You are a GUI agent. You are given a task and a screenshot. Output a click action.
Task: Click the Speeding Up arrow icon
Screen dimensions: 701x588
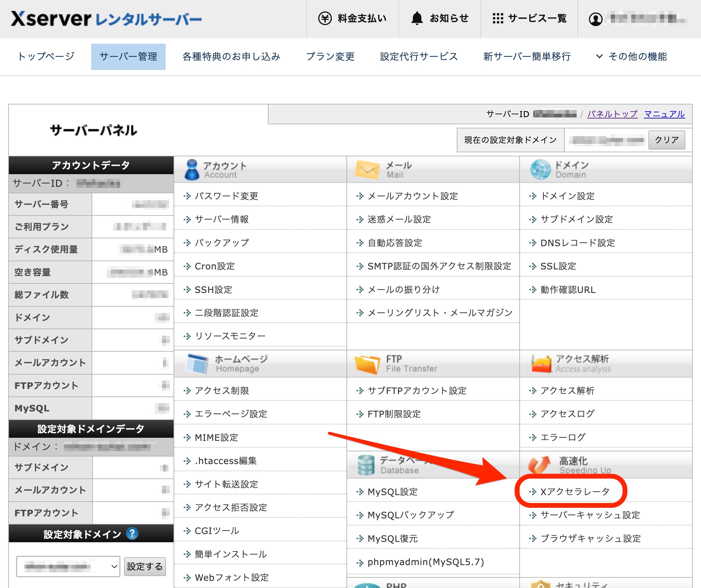pos(539,465)
